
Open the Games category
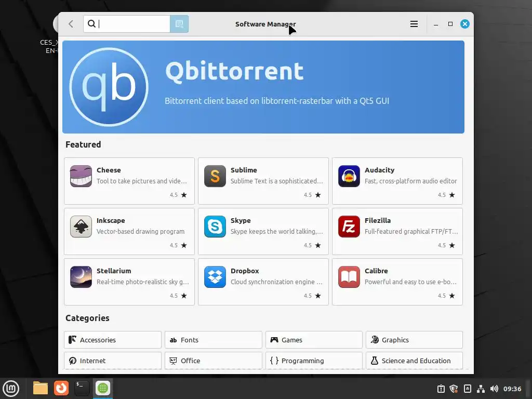pyautogui.click(x=314, y=340)
